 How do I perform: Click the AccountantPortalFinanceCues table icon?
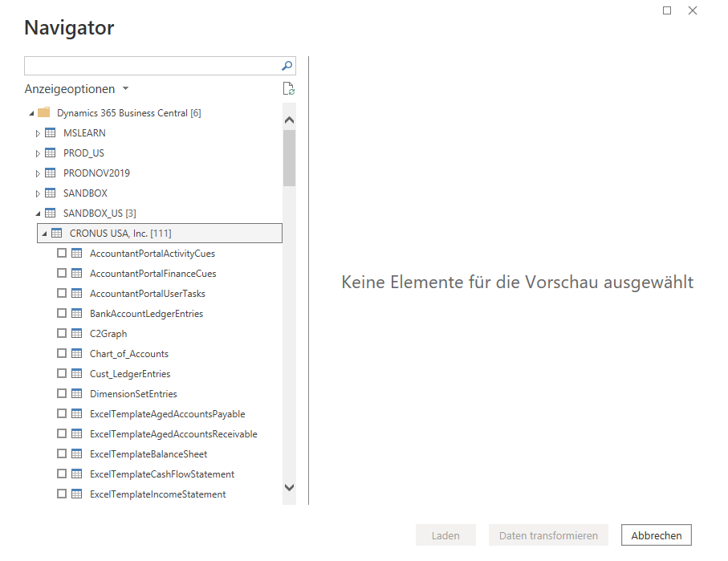point(76,273)
